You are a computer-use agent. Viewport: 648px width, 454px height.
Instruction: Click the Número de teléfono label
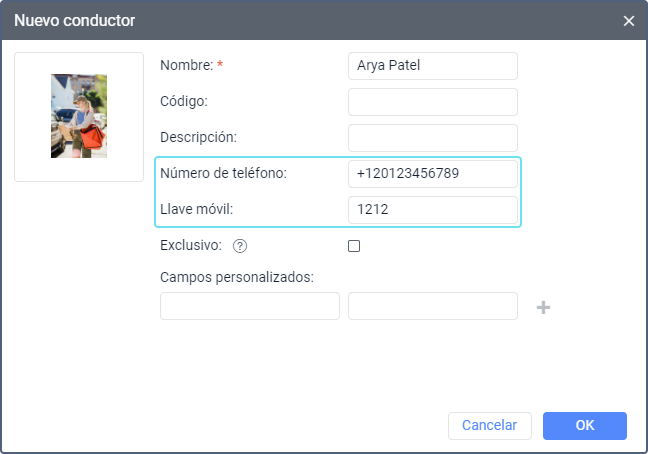[223, 173]
